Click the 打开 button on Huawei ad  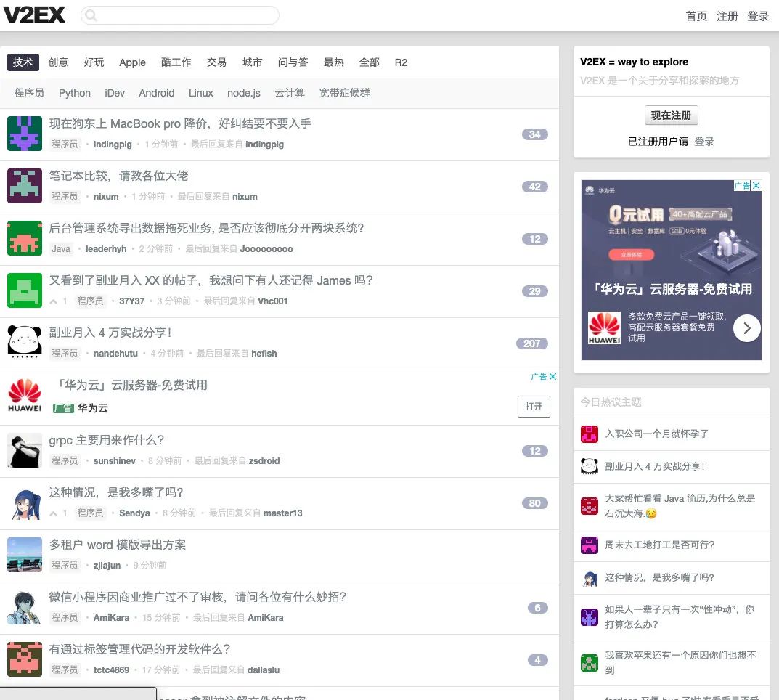[x=534, y=407]
